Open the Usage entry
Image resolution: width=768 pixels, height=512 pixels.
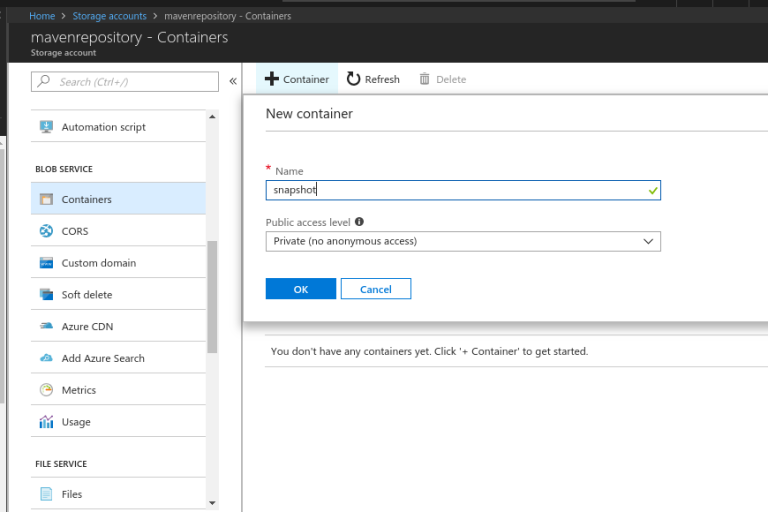coord(118,422)
